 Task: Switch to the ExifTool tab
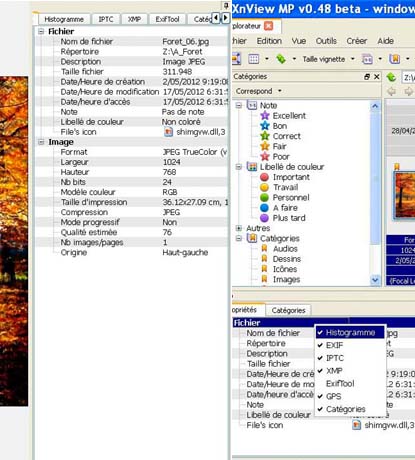pyautogui.click(x=167, y=19)
